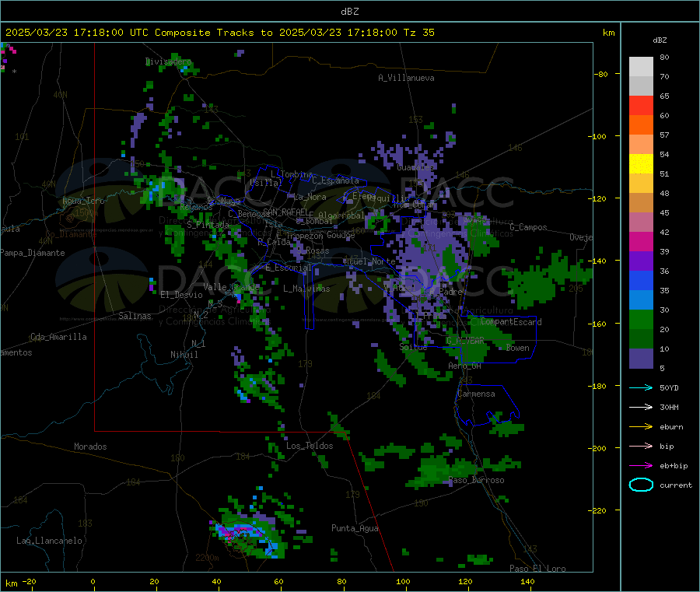Click the 0 km horizontal axis tick label
The width and height of the screenshot is (700, 592).
click(x=93, y=581)
